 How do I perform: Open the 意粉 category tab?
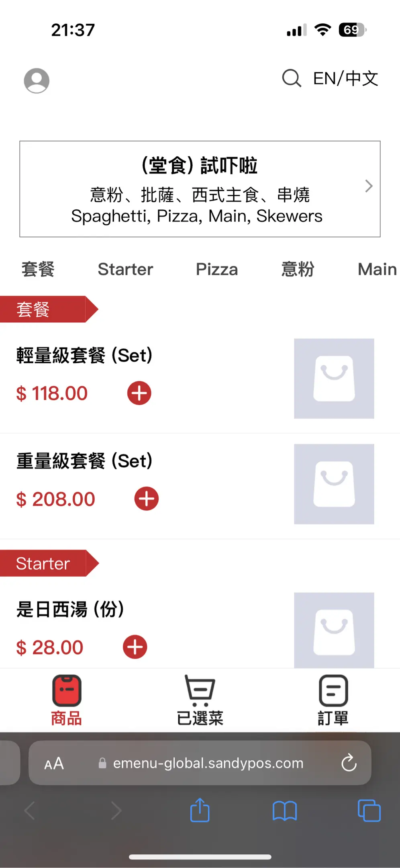[x=298, y=269]
